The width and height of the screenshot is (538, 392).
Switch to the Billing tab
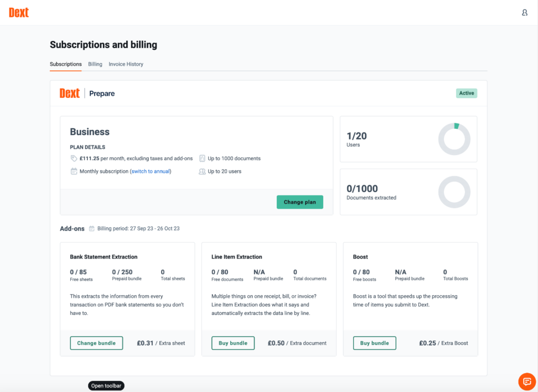pyautogui.click(x=95, y=64)
